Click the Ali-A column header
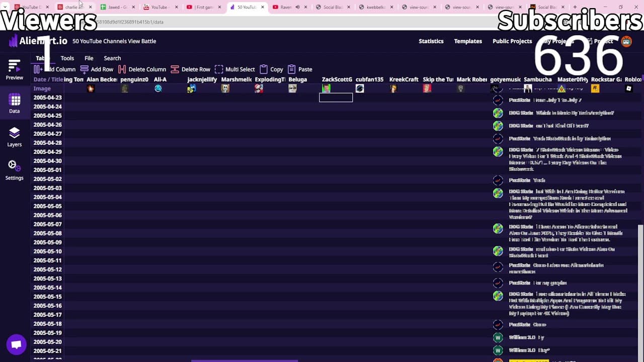 tap(160, 79)
